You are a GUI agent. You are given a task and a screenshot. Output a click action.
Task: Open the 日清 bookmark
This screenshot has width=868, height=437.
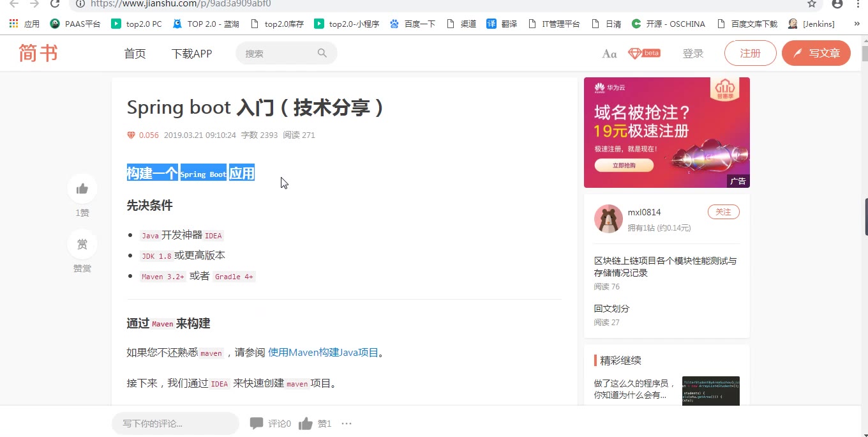click(x=606, y=24)
